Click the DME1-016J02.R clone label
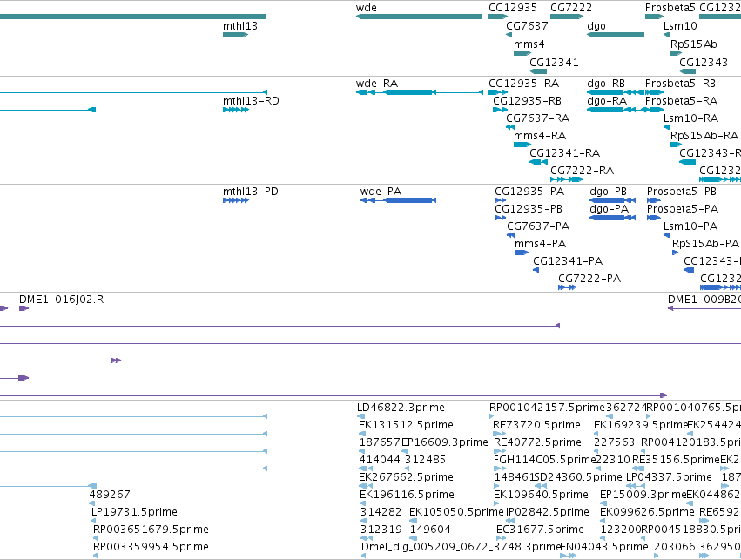 click(62, 300)
